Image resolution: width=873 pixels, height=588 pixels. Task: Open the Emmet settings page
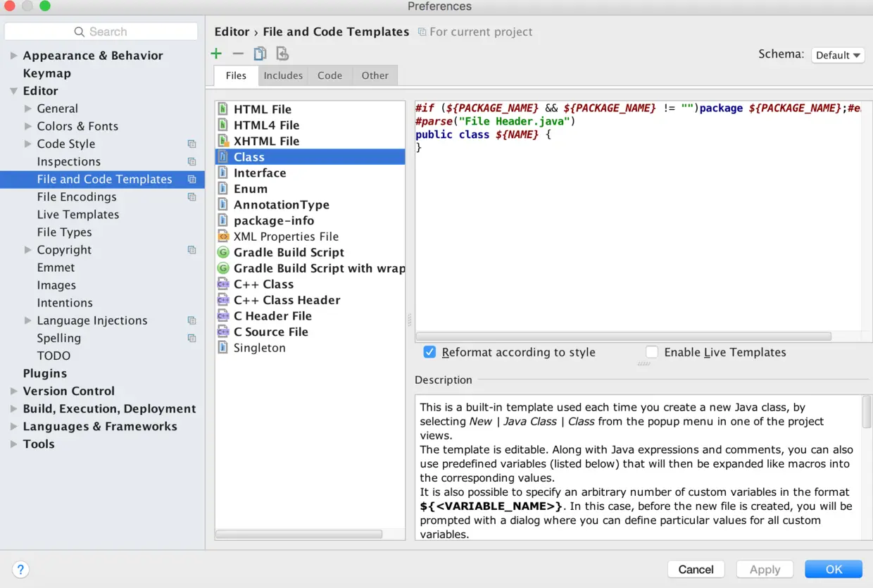click(56, 268)
